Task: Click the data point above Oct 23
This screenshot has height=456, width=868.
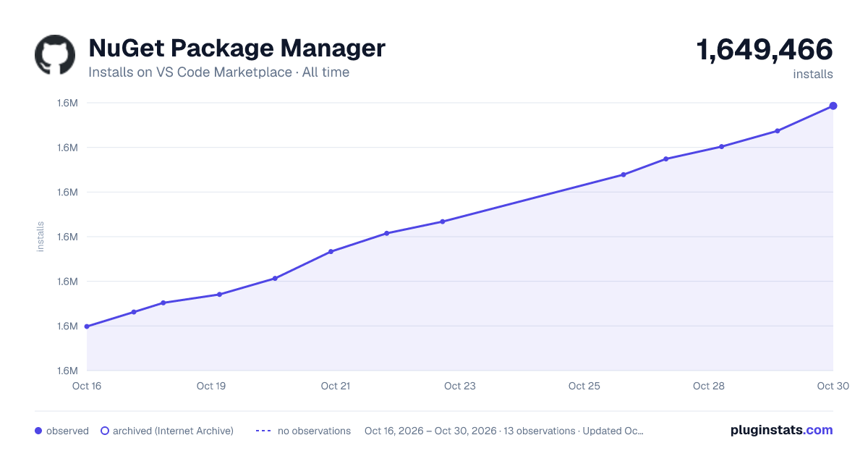Action: (x=442, y=221)
